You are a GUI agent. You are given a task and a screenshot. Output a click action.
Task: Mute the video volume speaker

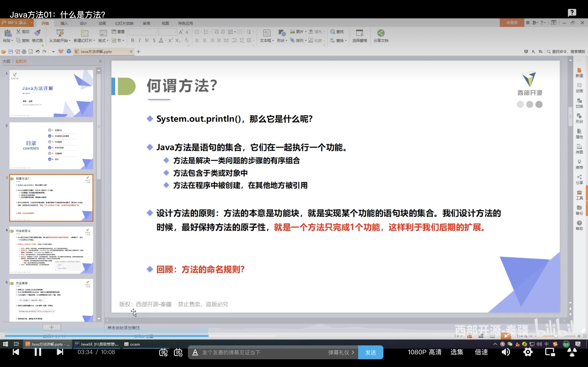point(506,352)
